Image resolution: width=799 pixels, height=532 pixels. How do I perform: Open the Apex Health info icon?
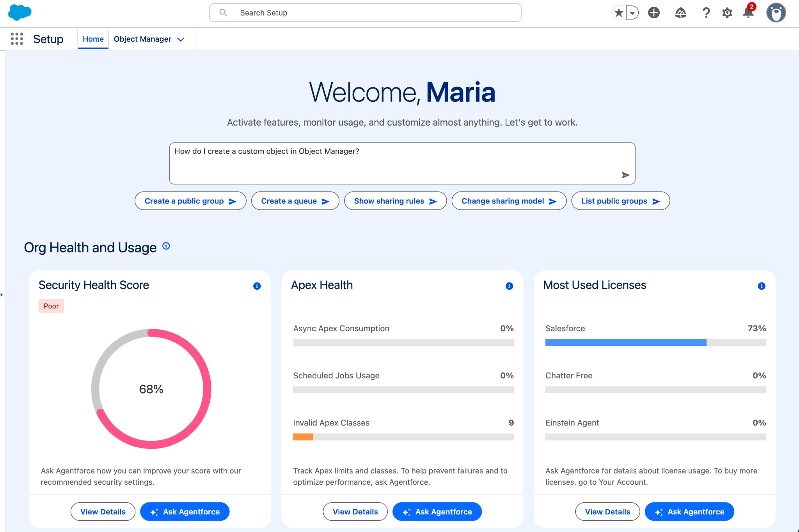[x=509, y=286]
